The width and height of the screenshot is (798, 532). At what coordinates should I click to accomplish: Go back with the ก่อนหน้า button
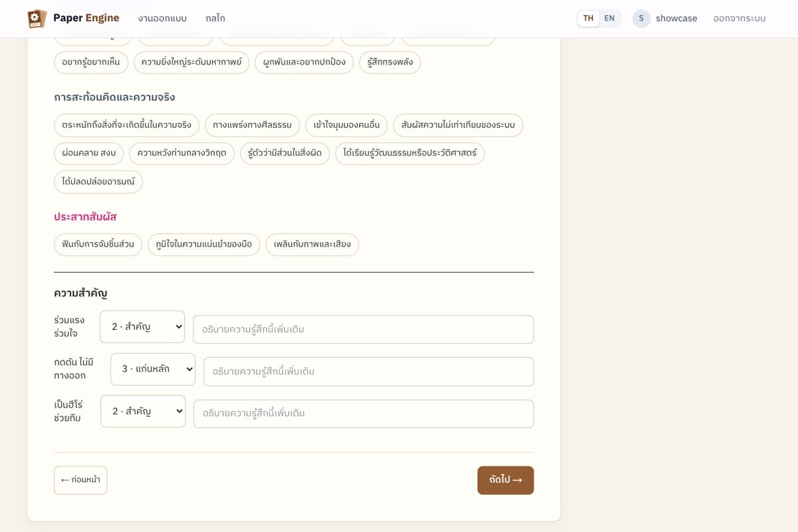coord(80,480)
